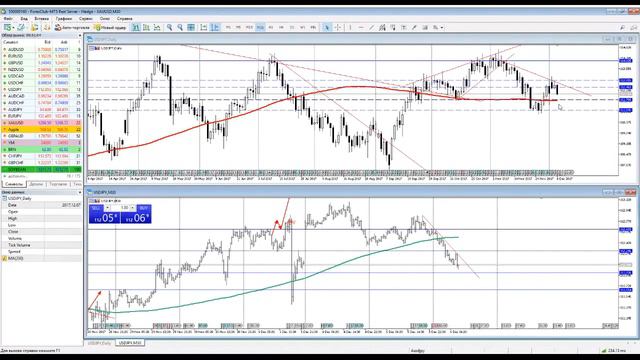This screenshot has width=640, height=360.
Task: Click the zoom in magnifier icon
Action: 169,27
